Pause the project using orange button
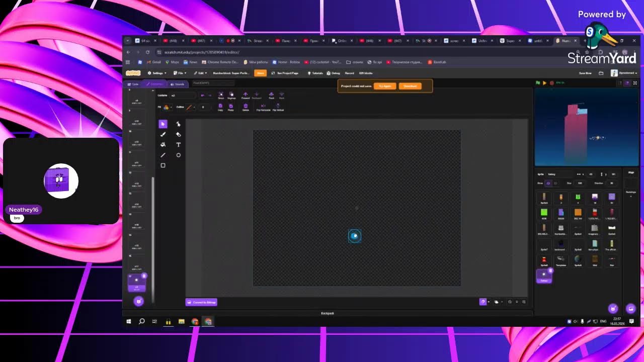 coord(544,83)
